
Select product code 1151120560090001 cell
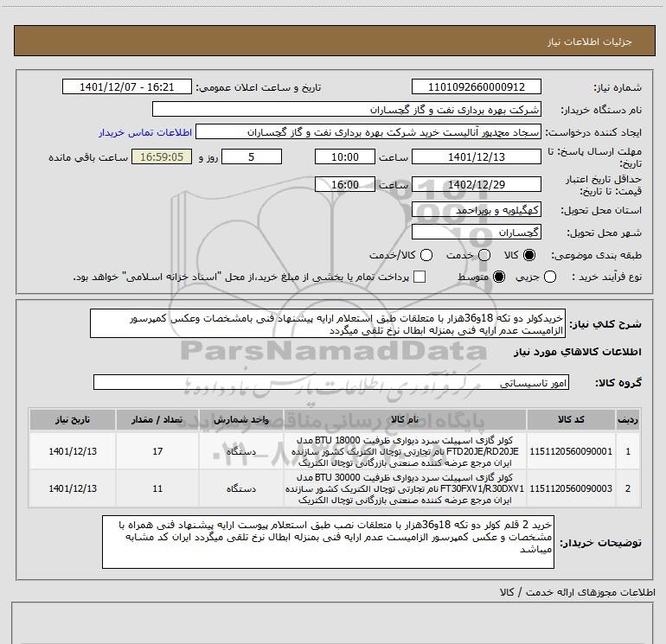[x=571, y=451]
